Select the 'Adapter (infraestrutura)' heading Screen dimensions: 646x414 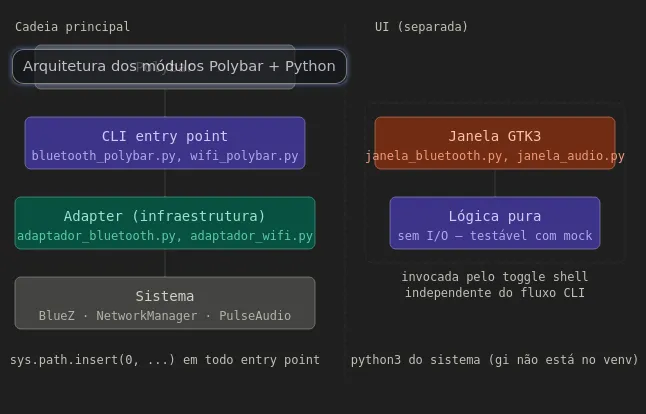(165, 216)
